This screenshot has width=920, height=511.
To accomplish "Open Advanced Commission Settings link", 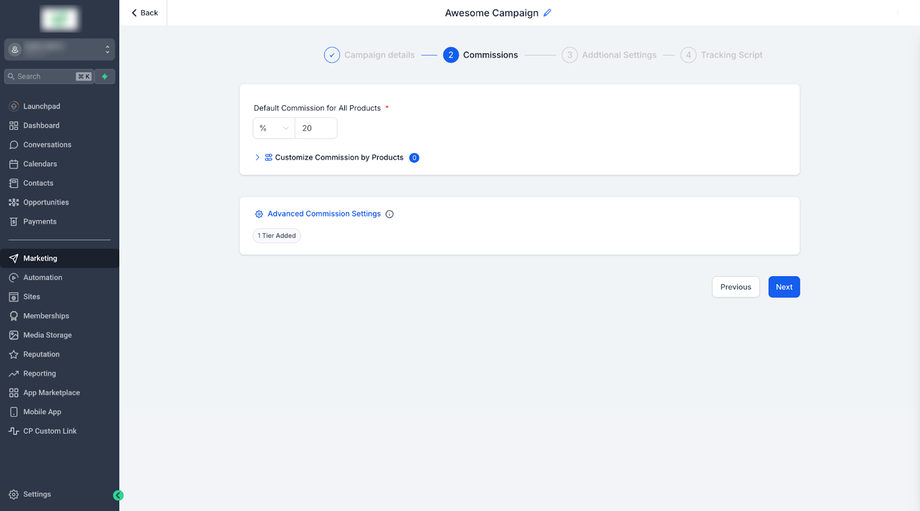I will tap(324, 214).
